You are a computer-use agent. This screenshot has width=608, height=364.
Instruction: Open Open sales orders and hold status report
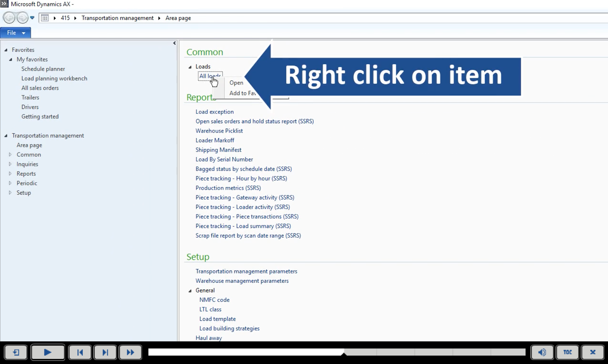[255, 121]
